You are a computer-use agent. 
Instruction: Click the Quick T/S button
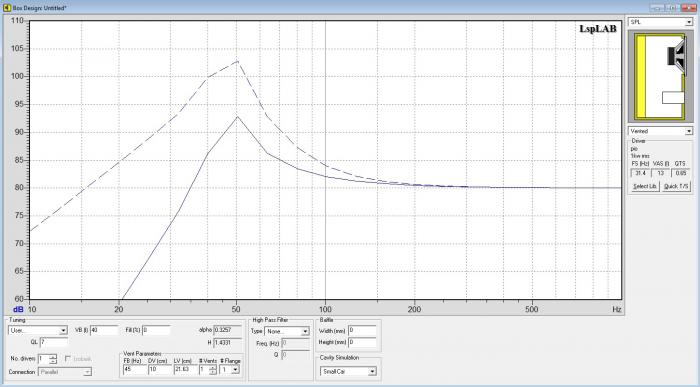(676, 186)
